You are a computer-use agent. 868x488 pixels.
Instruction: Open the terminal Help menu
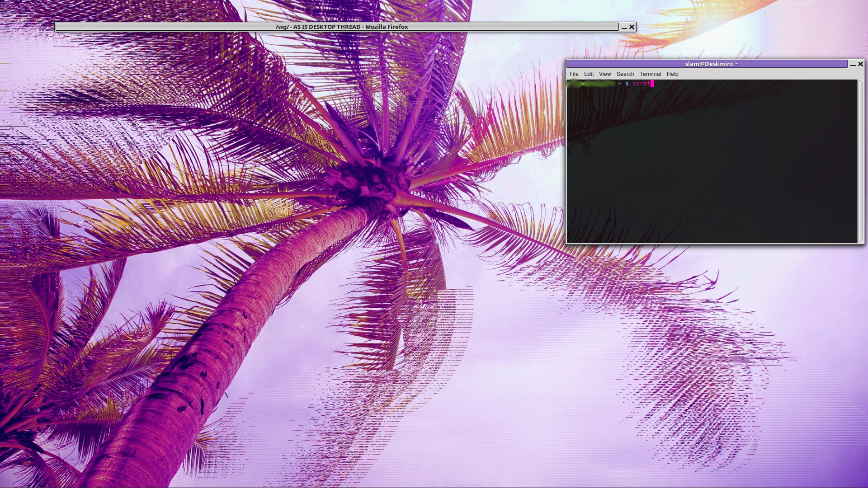coord(672,74)
